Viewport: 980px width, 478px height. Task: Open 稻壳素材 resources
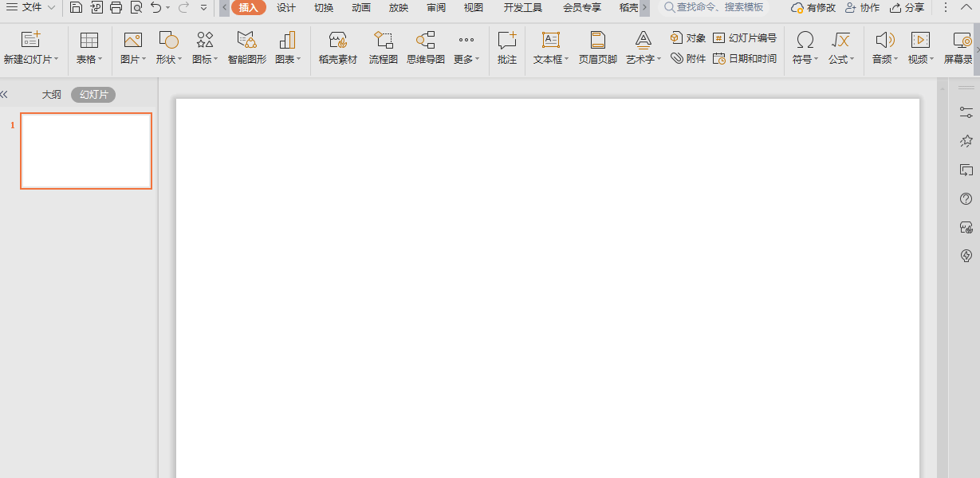[338, 49]
